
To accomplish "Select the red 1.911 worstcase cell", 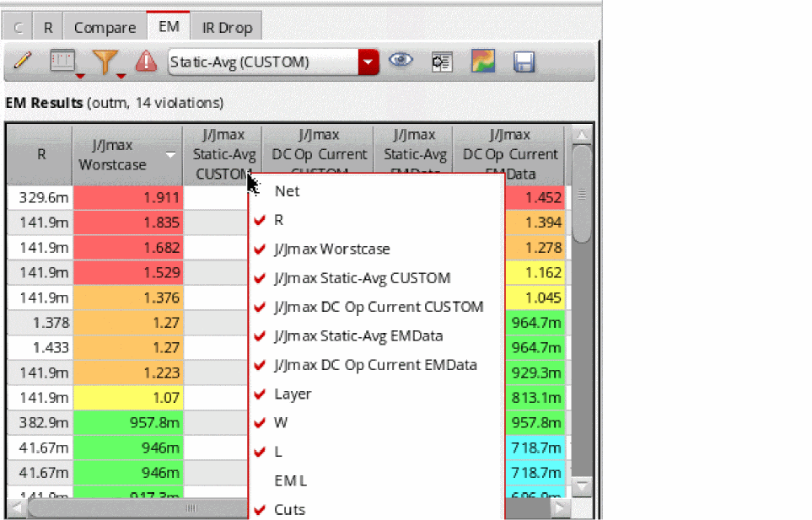I will pyautogui.click(x=128, y=198).
